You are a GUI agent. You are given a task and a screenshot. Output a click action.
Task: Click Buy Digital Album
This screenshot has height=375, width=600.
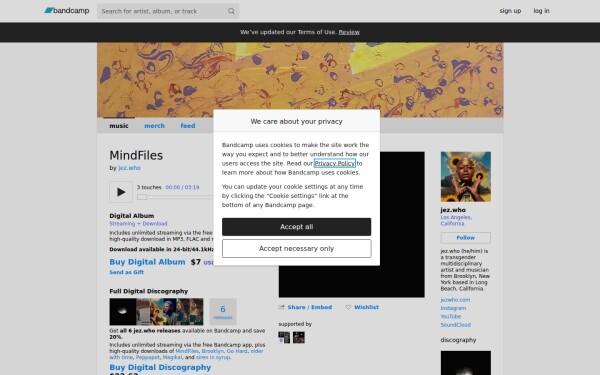(x=147, y=262)
